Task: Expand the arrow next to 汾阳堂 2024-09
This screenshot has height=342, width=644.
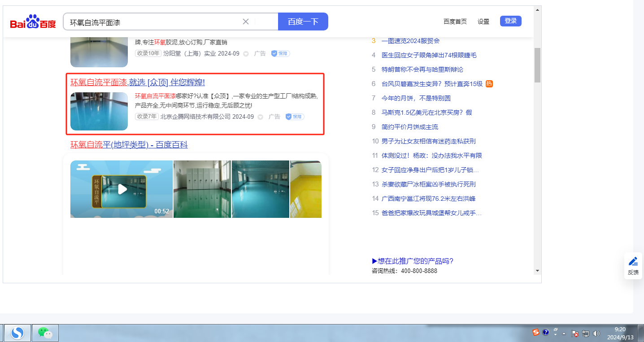Action: pyautogui.click(x=246, y=54)
